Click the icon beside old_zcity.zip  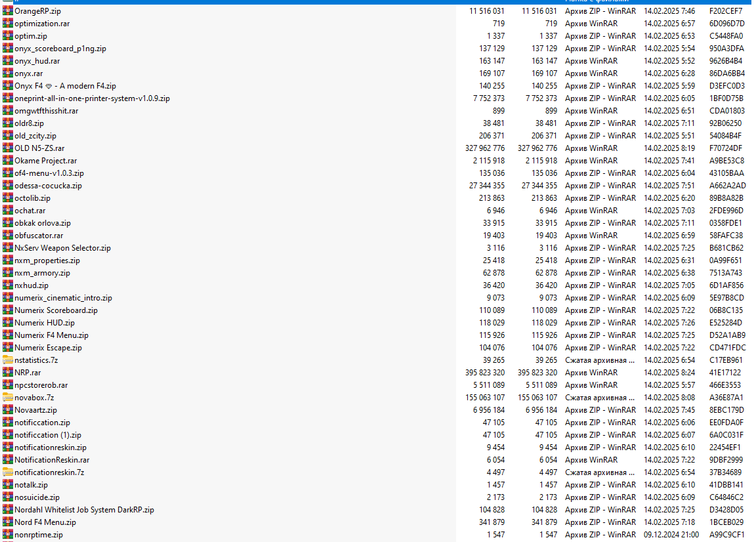[x=8, y=135]
